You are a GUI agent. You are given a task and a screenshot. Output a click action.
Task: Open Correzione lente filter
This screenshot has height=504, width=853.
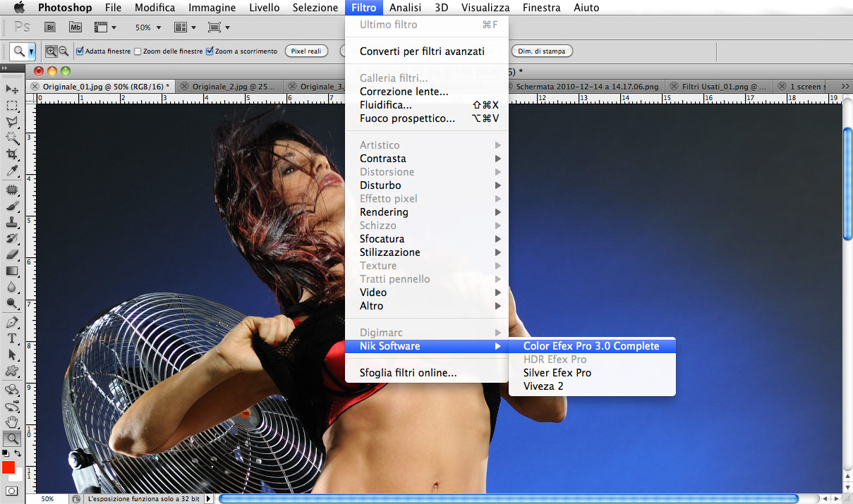coord(426,92)
